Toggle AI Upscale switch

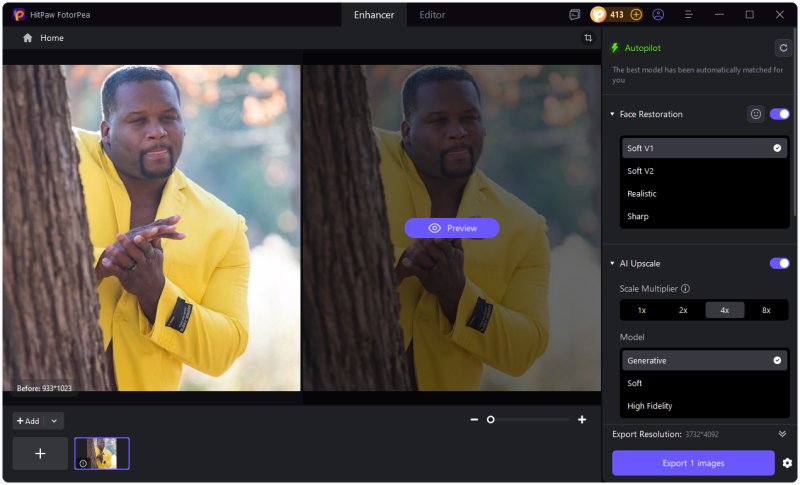click(x=780, y=264)
